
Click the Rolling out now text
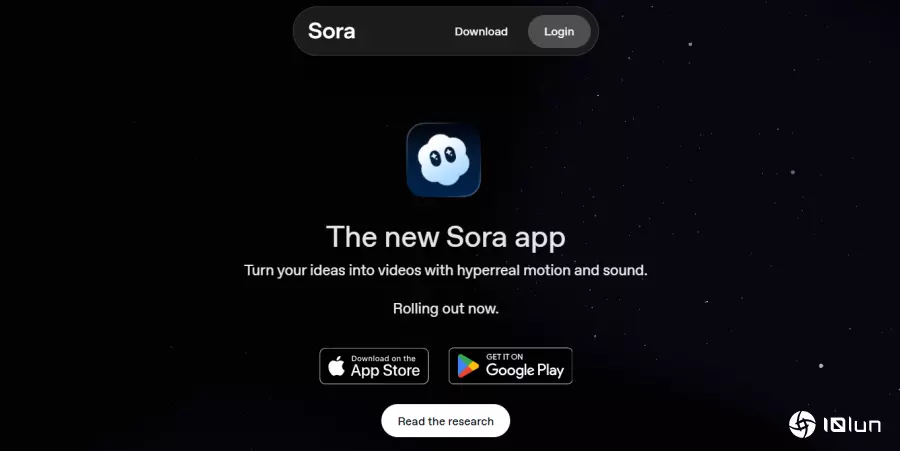pos(445,309)
